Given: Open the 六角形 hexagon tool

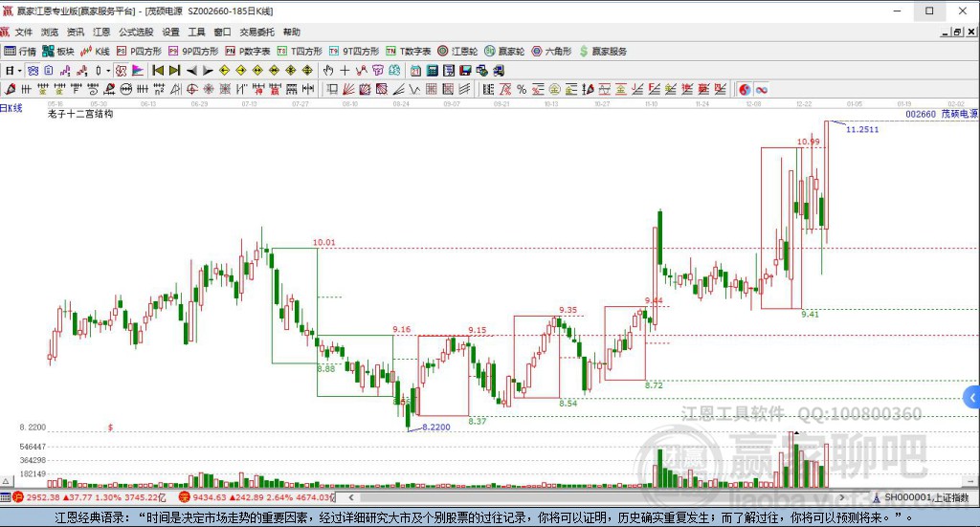Looking at the screenshot, I should pos(551,52).
